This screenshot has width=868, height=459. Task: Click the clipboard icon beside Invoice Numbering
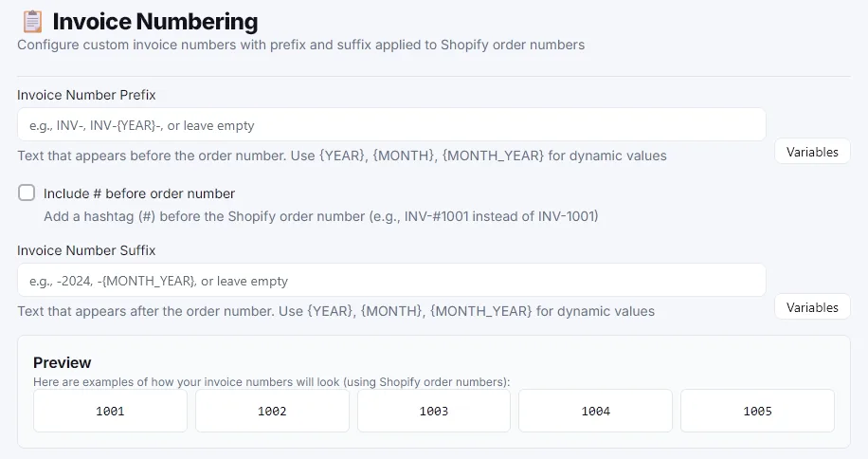[x=32, y=22]
